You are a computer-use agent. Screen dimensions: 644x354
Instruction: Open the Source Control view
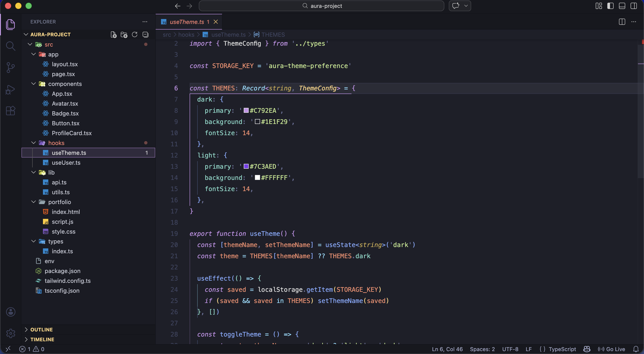[x=10, y=68]
